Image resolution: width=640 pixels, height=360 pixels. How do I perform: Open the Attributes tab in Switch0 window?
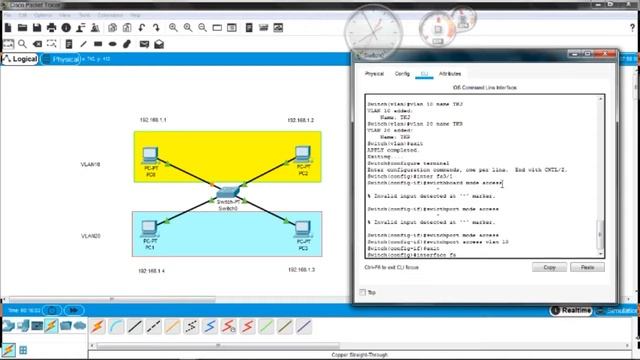(450, 74)
